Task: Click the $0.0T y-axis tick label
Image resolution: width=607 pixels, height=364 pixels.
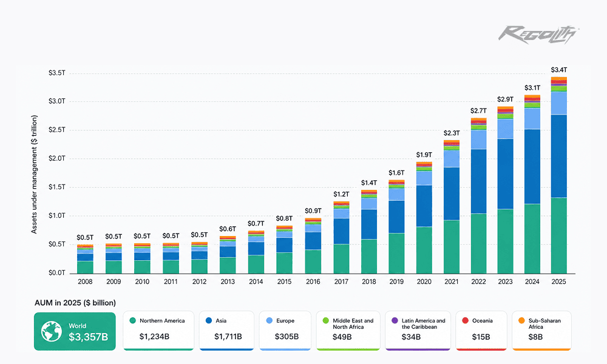Action: click(57, 273)
